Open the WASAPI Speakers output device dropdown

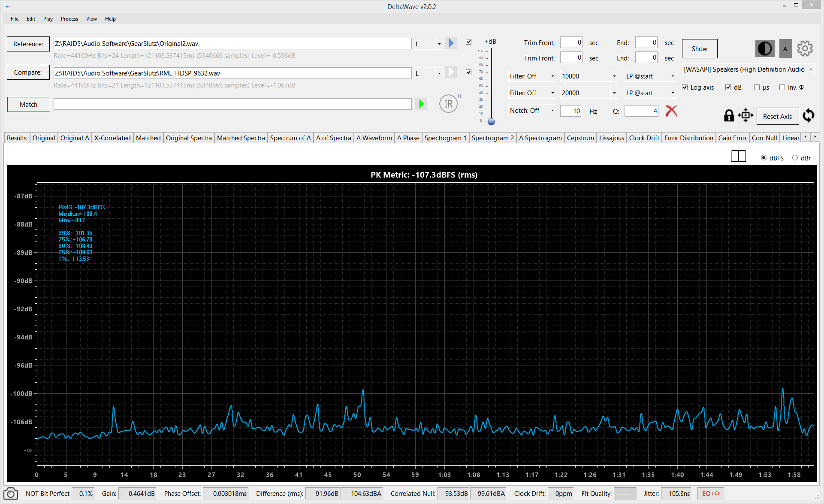point(749,69)
